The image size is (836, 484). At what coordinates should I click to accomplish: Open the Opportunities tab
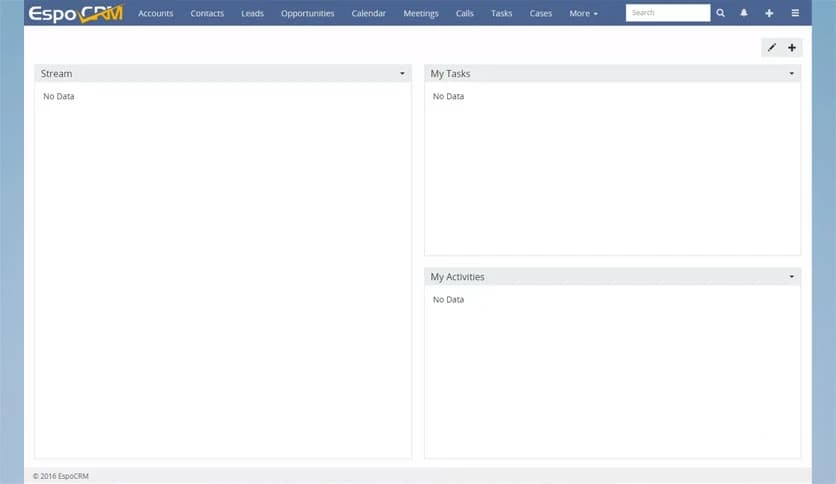click(308, 13)
